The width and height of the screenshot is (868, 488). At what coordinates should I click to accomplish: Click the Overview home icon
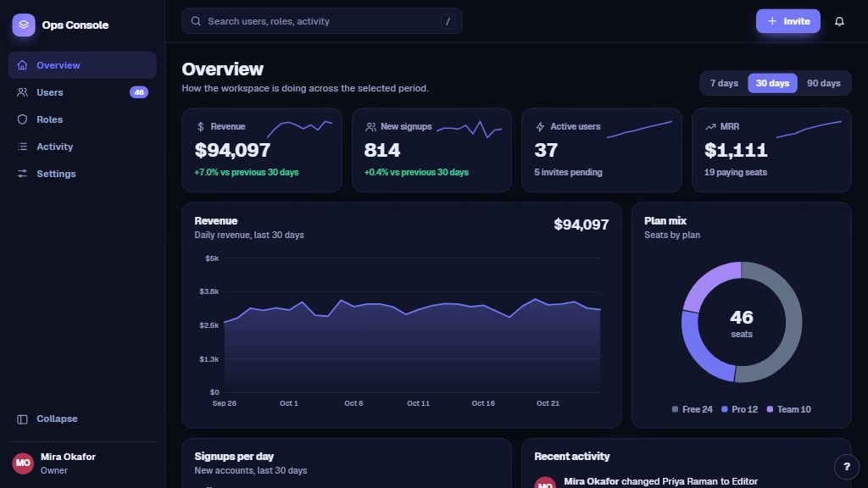(22, 65)
